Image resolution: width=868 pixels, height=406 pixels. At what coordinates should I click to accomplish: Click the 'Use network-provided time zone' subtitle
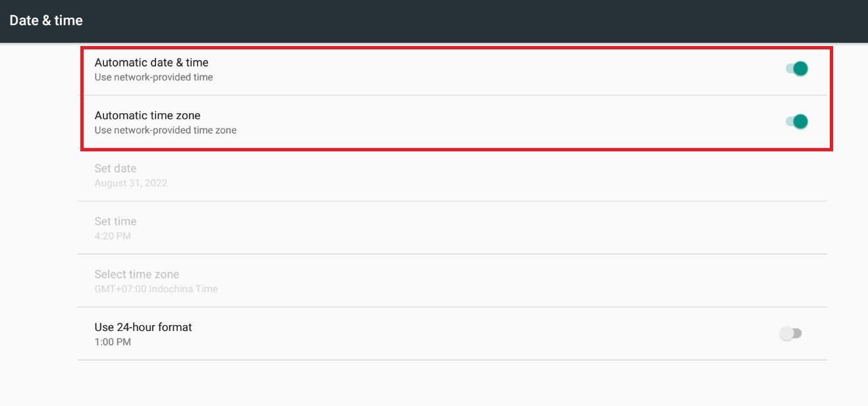(165, 130)
